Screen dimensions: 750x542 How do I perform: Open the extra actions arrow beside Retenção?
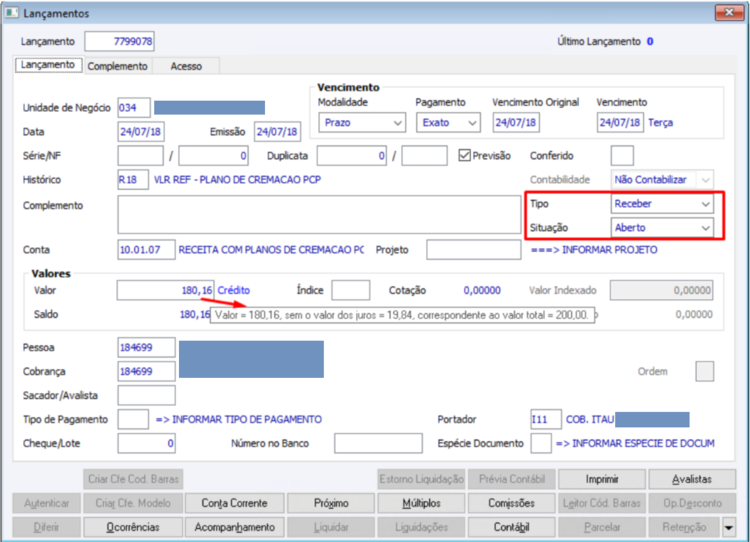tap(728, 528)
